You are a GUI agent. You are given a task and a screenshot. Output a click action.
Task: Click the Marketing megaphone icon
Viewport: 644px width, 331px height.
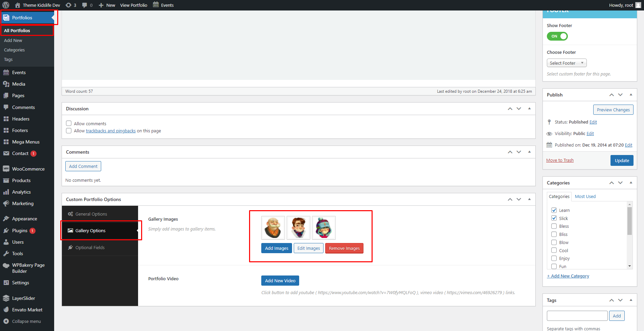click(x=6, y=203)
